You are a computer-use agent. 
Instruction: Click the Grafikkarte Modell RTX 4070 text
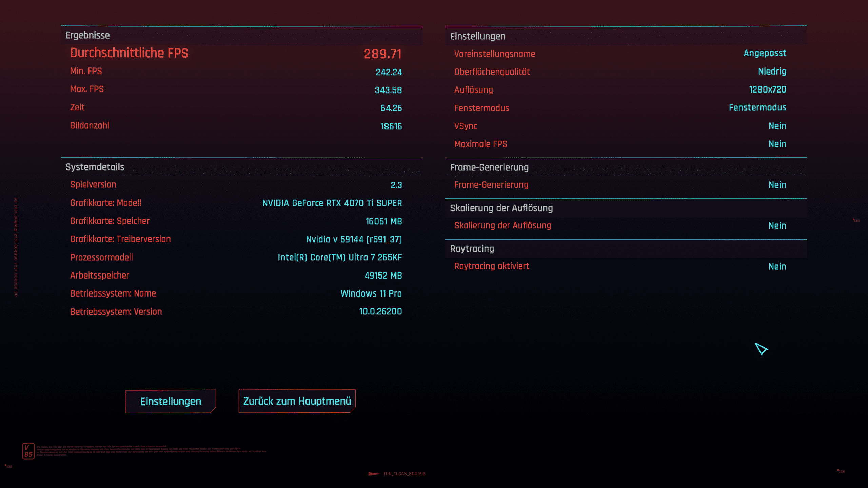pos(332,203)
